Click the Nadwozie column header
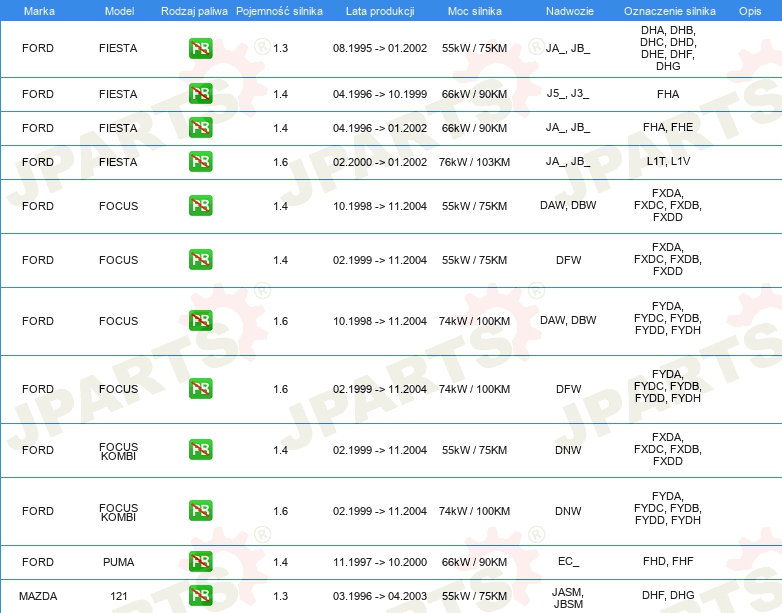The width and height of the screenshot is (782, 613). click(x=570, y=11)
